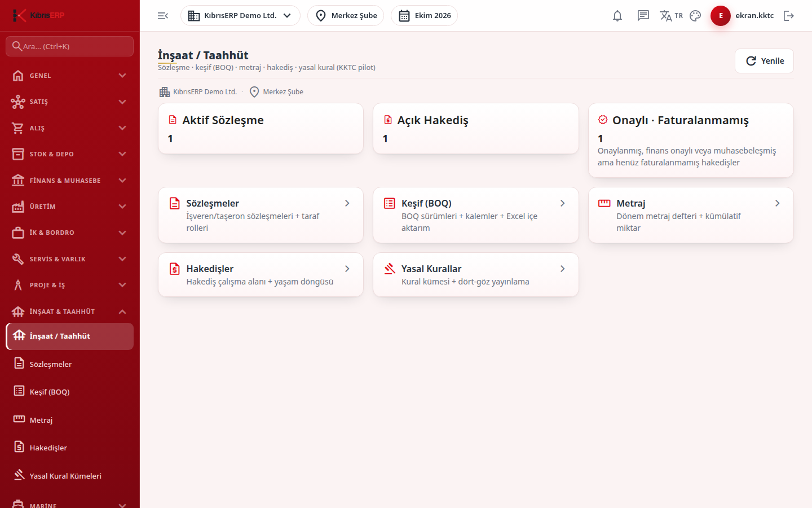Open the messages chat icon

point(643,16)
